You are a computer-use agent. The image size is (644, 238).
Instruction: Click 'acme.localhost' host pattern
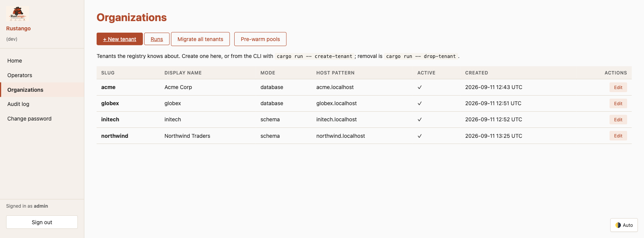click(335, 87)
